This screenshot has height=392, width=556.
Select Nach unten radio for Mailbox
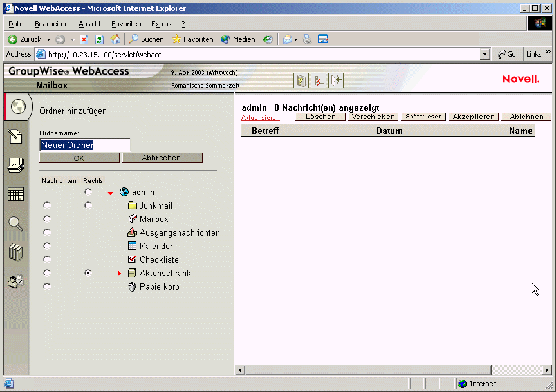47,219
